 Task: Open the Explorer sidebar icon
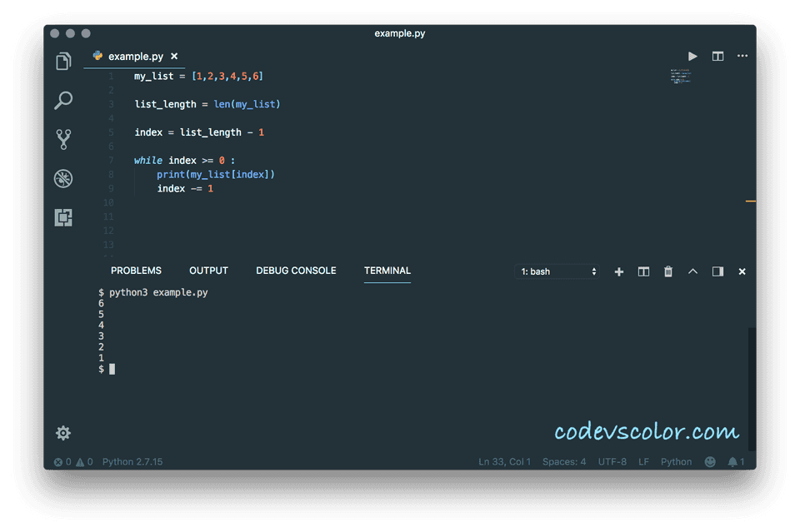63,61
